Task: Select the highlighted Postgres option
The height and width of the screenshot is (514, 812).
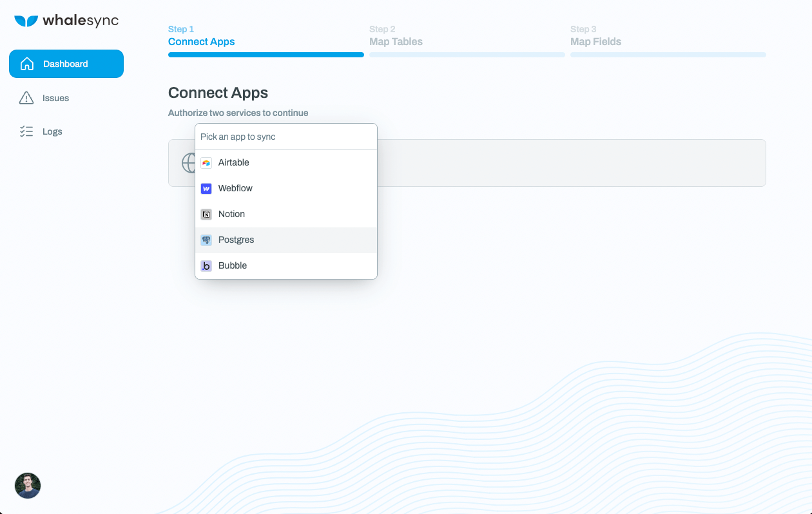Action: tap(286, 240)
